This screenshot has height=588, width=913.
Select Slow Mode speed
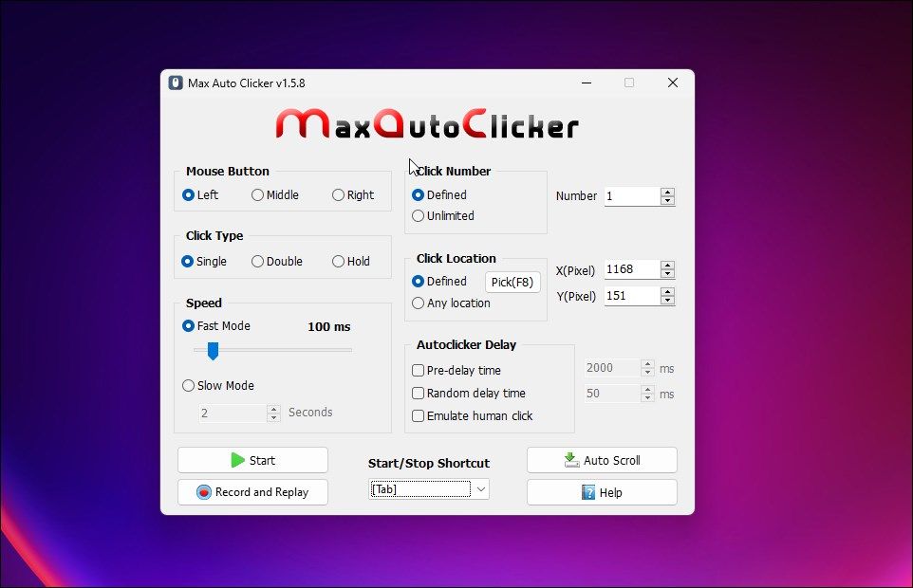[217, 386]
